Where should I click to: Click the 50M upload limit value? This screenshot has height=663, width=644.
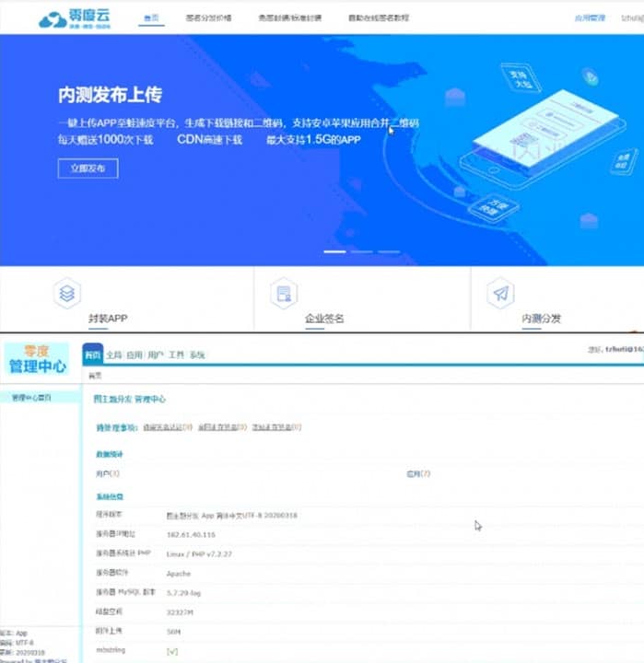173,632
